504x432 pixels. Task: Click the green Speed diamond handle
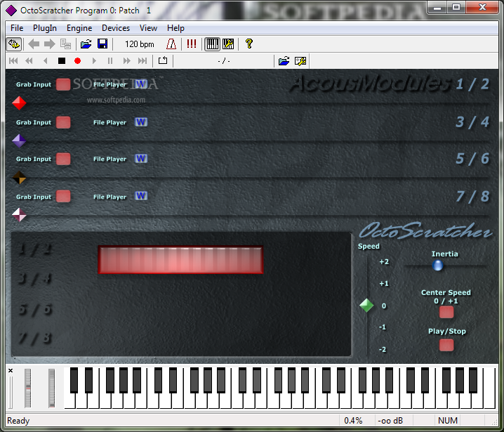pyautogui.click(x=366, y=306)
